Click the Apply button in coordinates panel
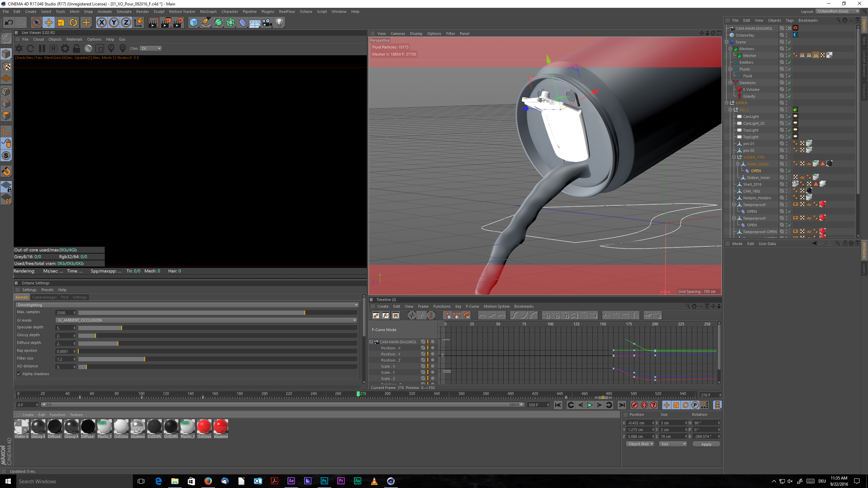 pyautogui.click(x=706, y=444)
